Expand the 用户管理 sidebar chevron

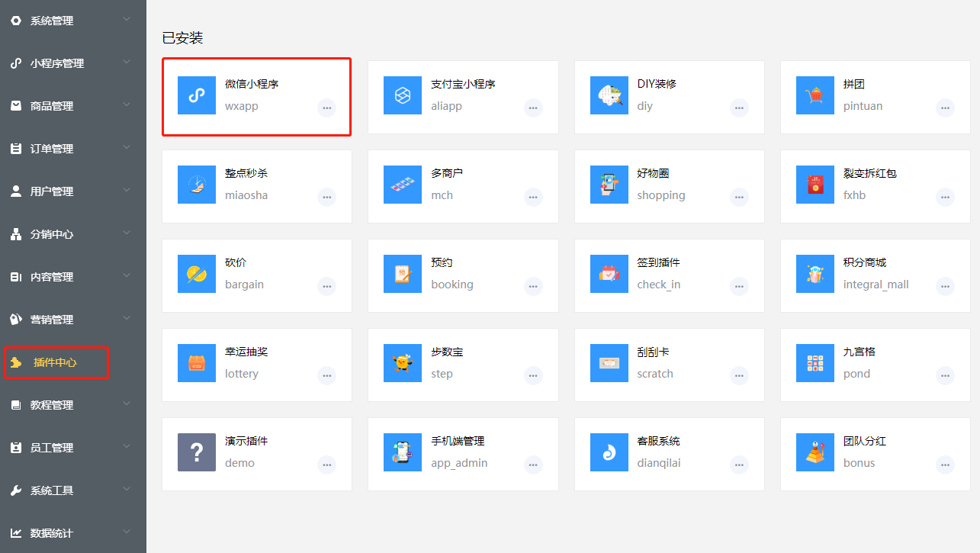click(x=127, y=190)
